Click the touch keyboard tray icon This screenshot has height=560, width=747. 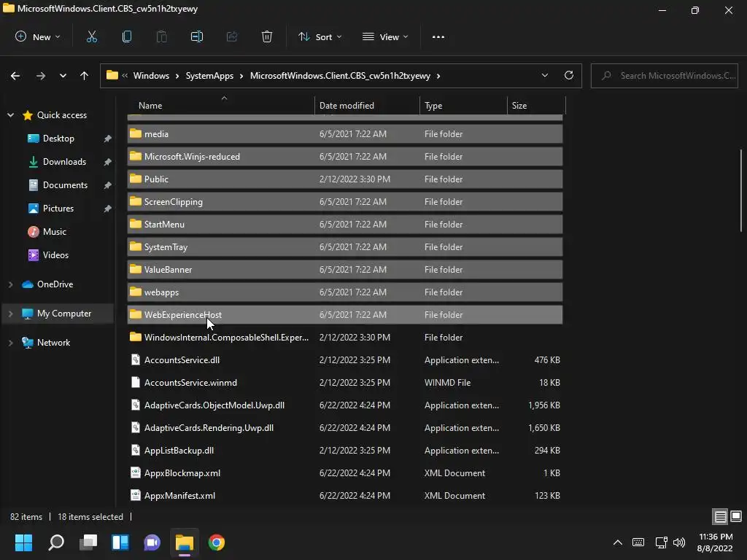pos(638,542)
